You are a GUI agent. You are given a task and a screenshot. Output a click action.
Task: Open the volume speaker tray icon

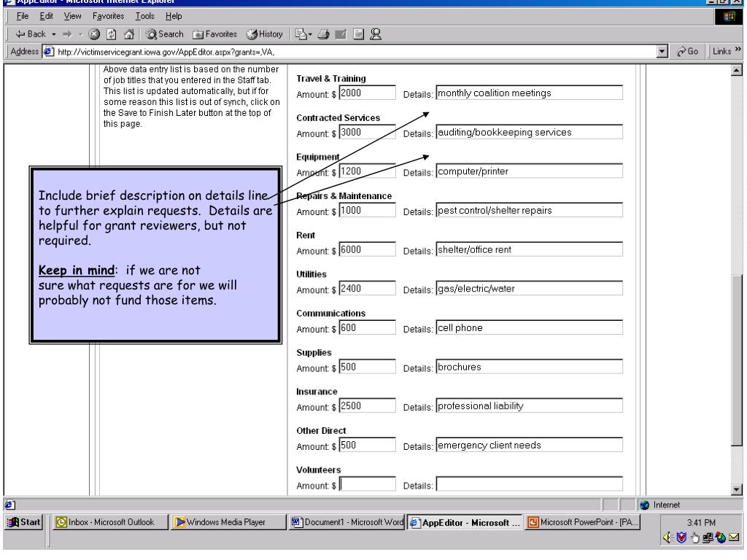667,537
